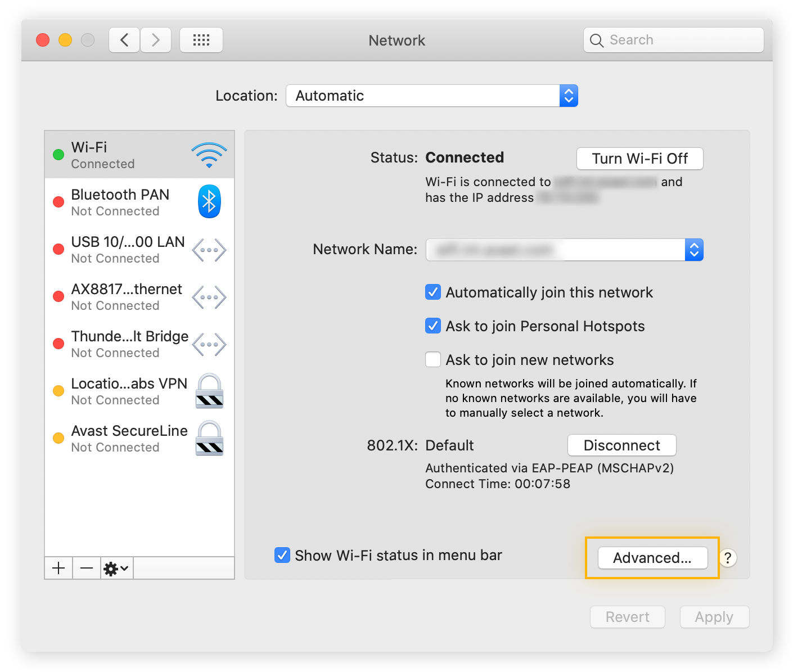The width and height of the screenshot is (793, 672).
Task: Enable Ask to join new networks
Action: point(432,359)
